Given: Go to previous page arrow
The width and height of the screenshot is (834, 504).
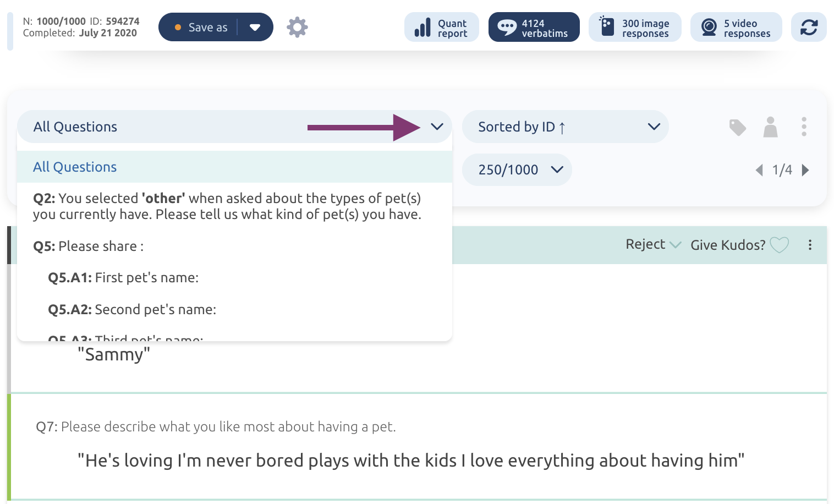Looking at the screenshot, I should click(760, 170).
